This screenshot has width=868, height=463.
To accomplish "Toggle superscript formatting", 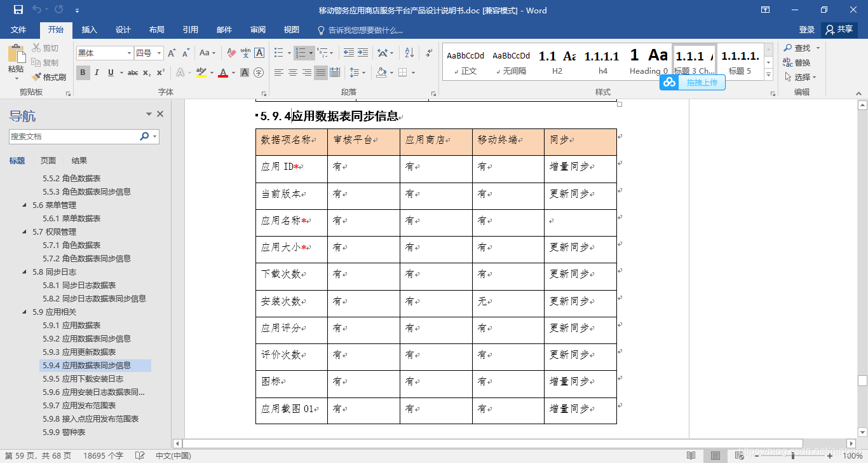I will pyautogui.click(x=161, y=73).
